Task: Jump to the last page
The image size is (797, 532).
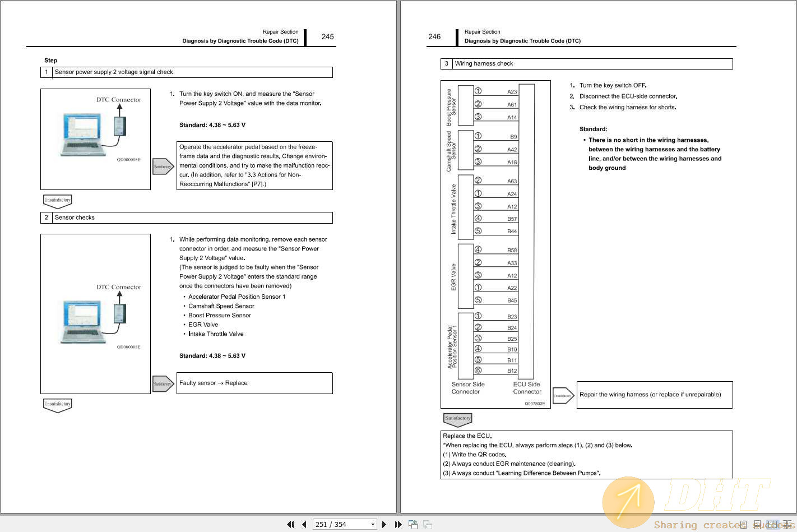Action: (398, 524)
